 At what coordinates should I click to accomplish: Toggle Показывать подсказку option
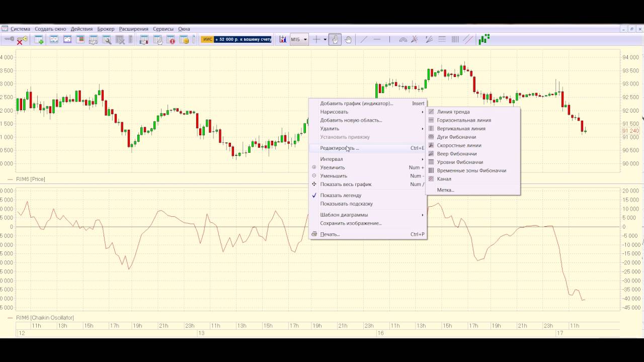pos(368,204)
